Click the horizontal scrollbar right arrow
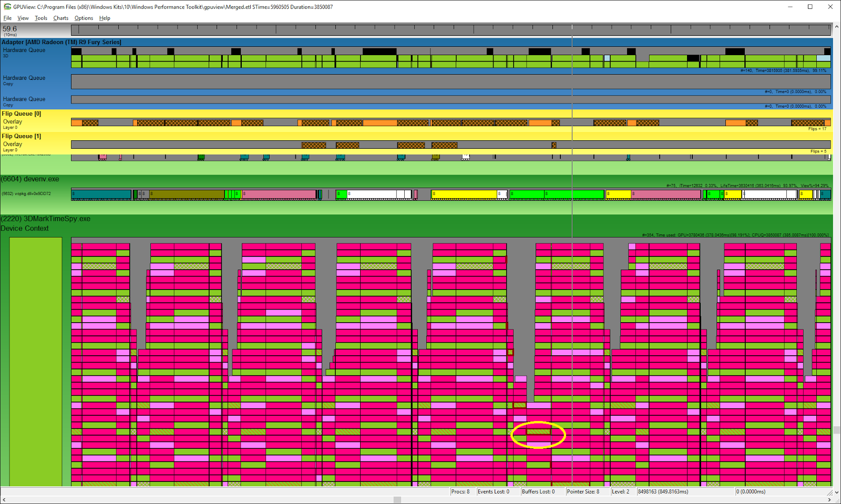Viewport: 841px width, 504px height. [829, 500]
